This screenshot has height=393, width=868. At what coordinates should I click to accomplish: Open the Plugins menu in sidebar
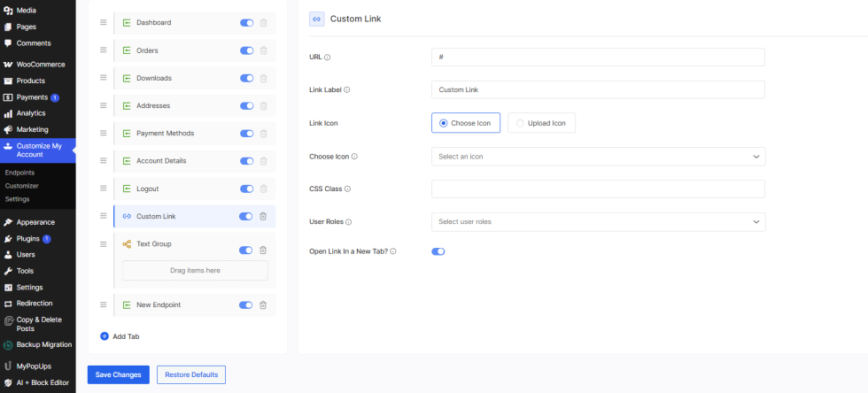tap(28, 239)
